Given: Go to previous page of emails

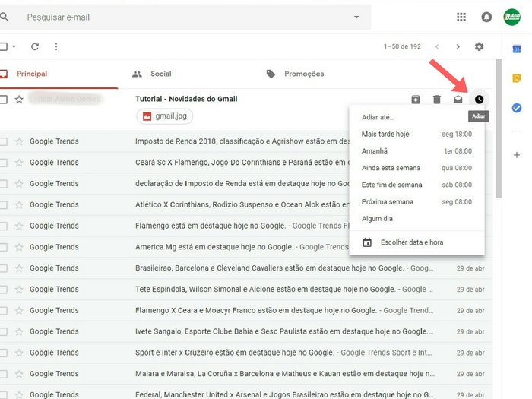Looking at the screenshot, I should click(x=437, y=46).
